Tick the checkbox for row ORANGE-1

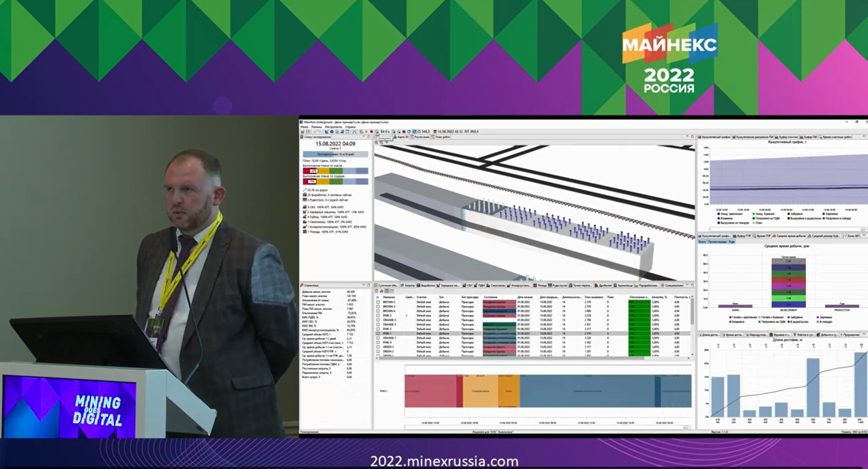coord(378,338)
